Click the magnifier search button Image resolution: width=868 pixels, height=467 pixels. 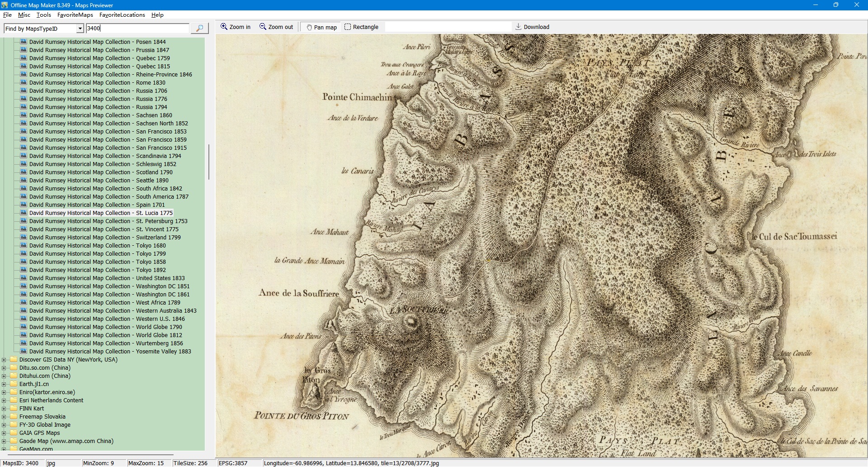tap(199, 28)
